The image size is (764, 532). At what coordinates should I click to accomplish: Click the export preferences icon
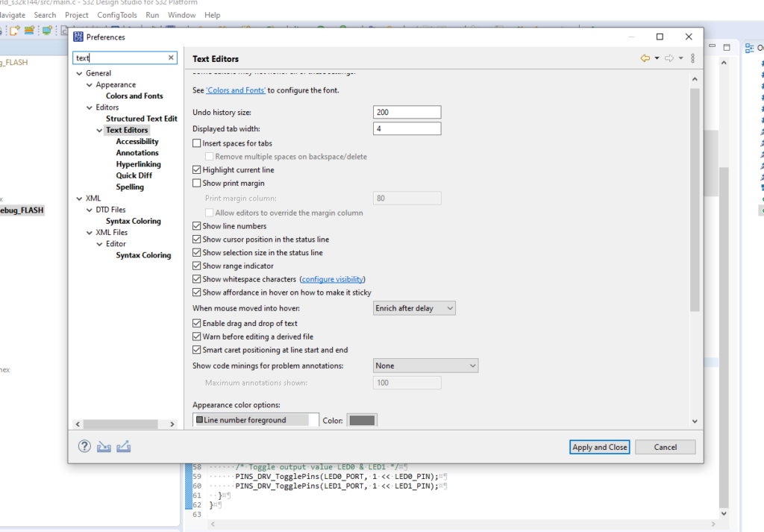(124, 446)
